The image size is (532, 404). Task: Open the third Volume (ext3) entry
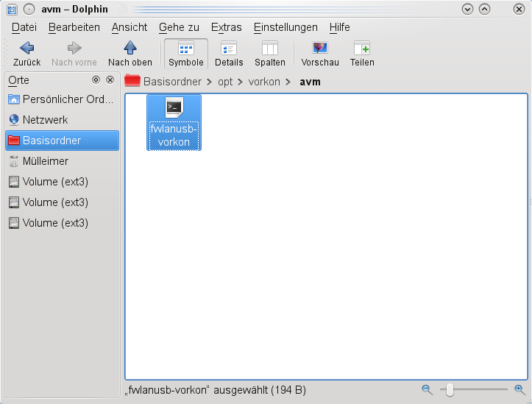pos(62,223)
